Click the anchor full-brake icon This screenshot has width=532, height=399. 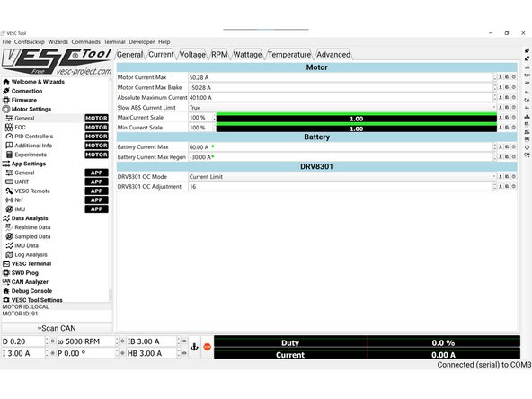pyautogui.click(x=194, y=347)
